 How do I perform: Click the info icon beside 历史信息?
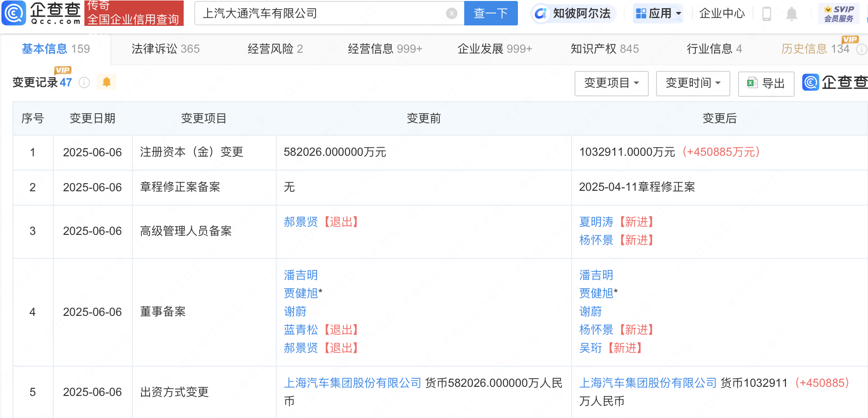coord(861,49)
